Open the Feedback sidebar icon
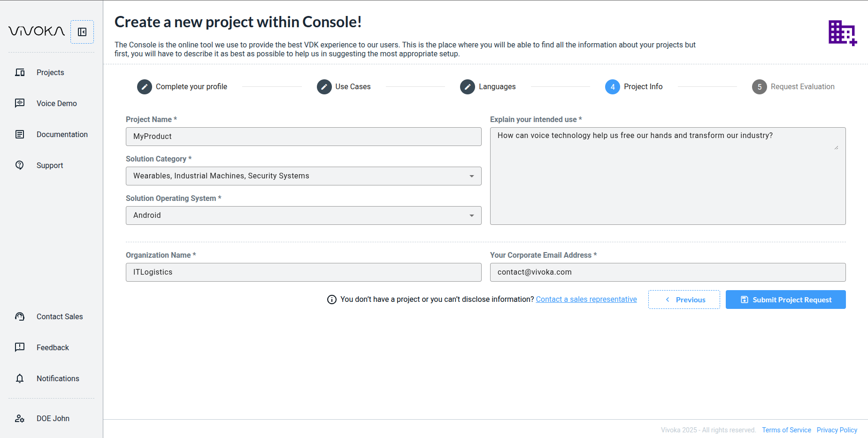868x438 pixels. tap(20, 347)
